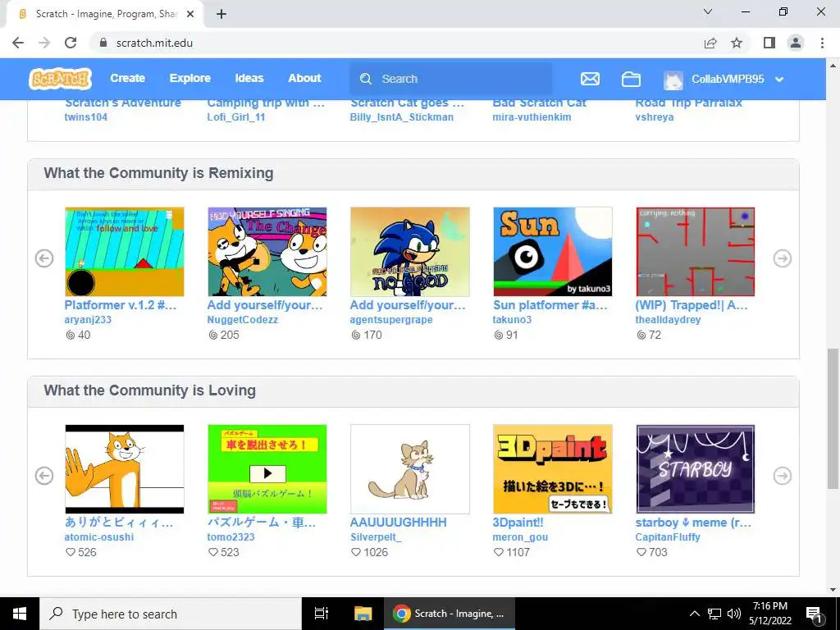The width and height of the screenshot is (840, 630).
Task: Visit agentsupergrape's profile
Action: pos(391,320)
